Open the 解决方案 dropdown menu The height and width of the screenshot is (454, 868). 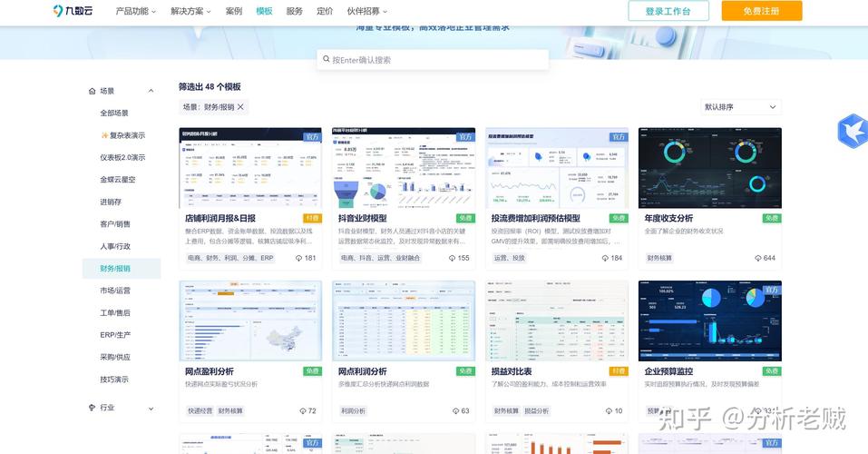pos(190,11)
